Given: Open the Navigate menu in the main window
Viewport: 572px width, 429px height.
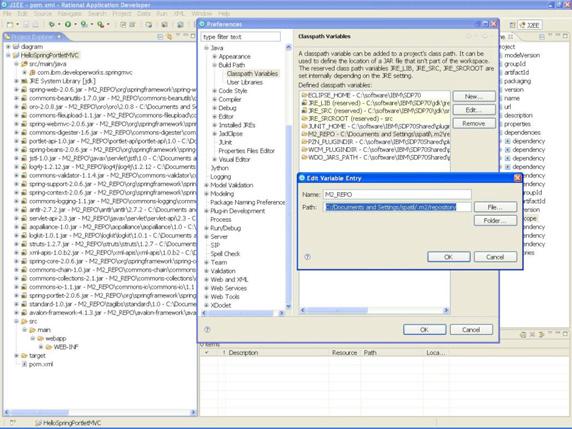Looking at the screenshot, I should point(69,13).
